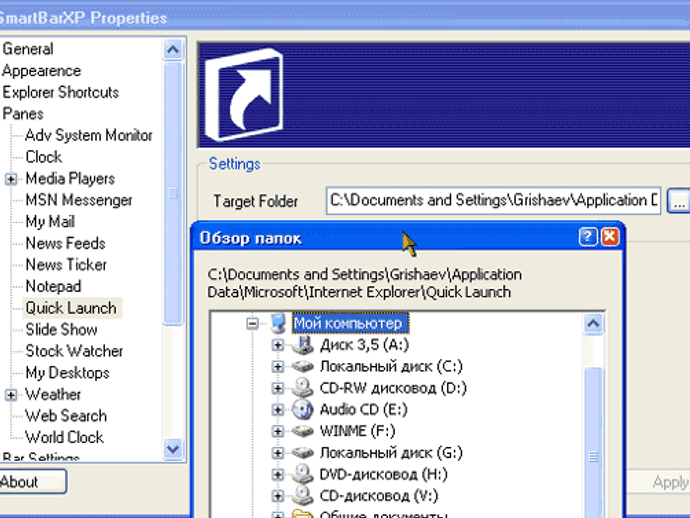Click the Audio CD icon for drive E:
Image resolution: width=690 pixels, height=518 pixels.
(x=303, y=409)
